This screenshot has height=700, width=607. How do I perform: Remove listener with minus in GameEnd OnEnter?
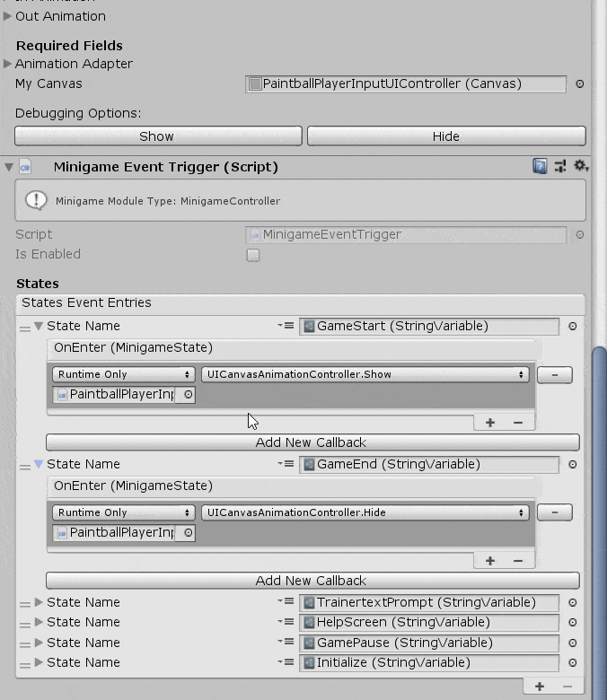[x=518, y=561]
